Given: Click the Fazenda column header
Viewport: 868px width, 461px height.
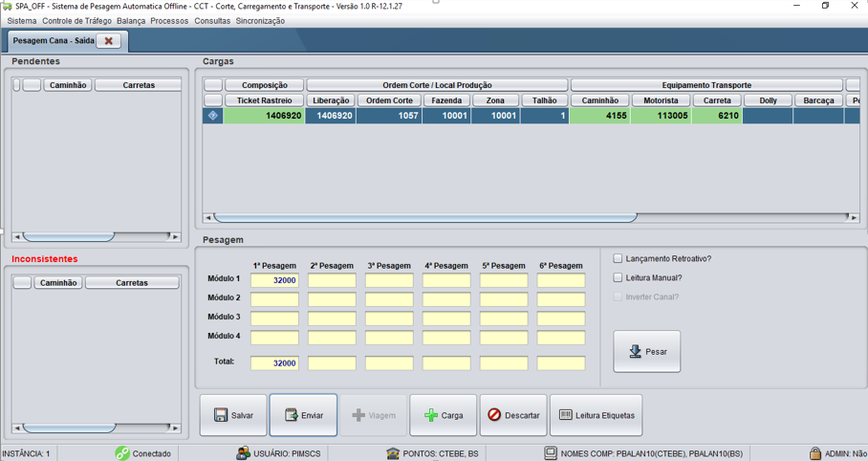Looking at the screenshot, I should coord(446,100).
